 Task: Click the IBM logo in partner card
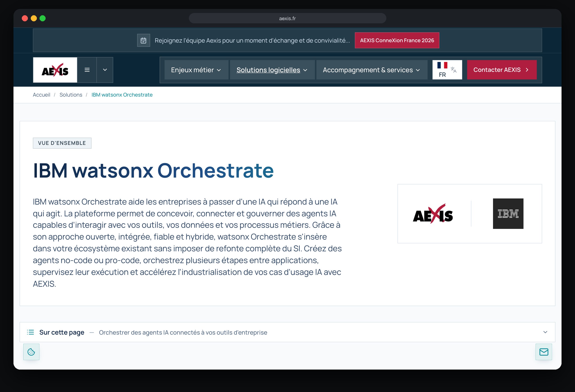pos(508,214)
